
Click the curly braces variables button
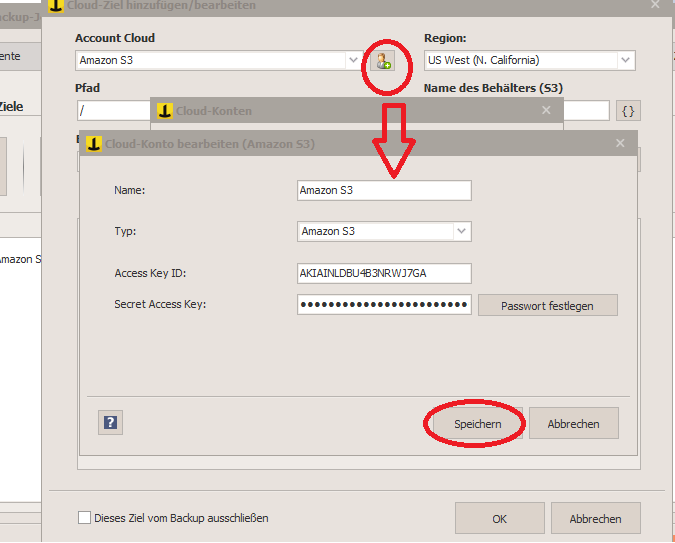628,111
